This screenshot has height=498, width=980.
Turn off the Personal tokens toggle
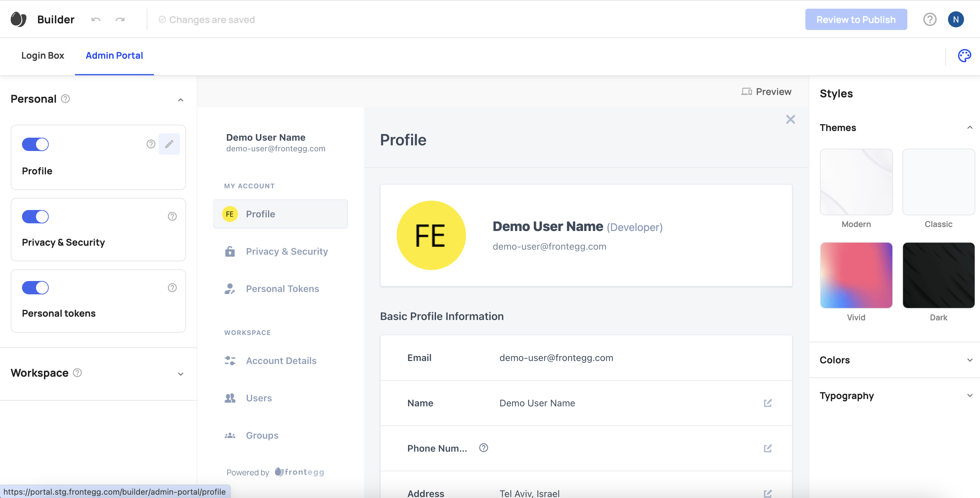tap(35, 288)
